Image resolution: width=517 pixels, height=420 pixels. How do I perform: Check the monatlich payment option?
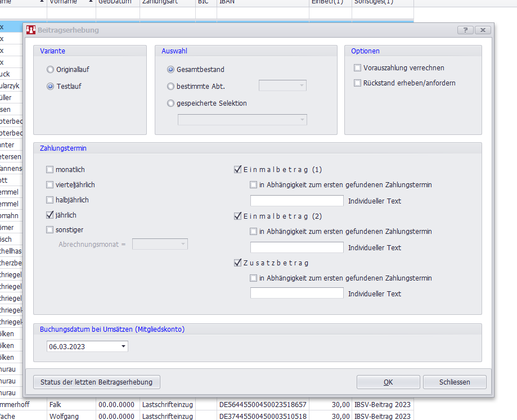[50, 170]
